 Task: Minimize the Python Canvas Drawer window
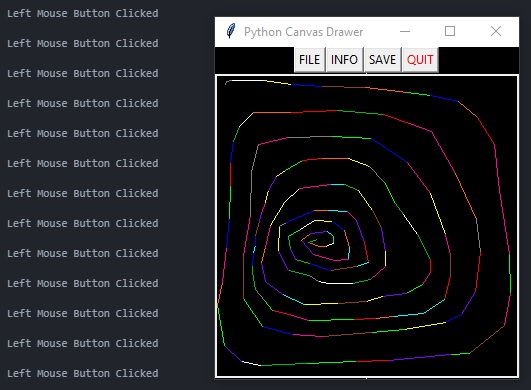(x=405, y=31)
